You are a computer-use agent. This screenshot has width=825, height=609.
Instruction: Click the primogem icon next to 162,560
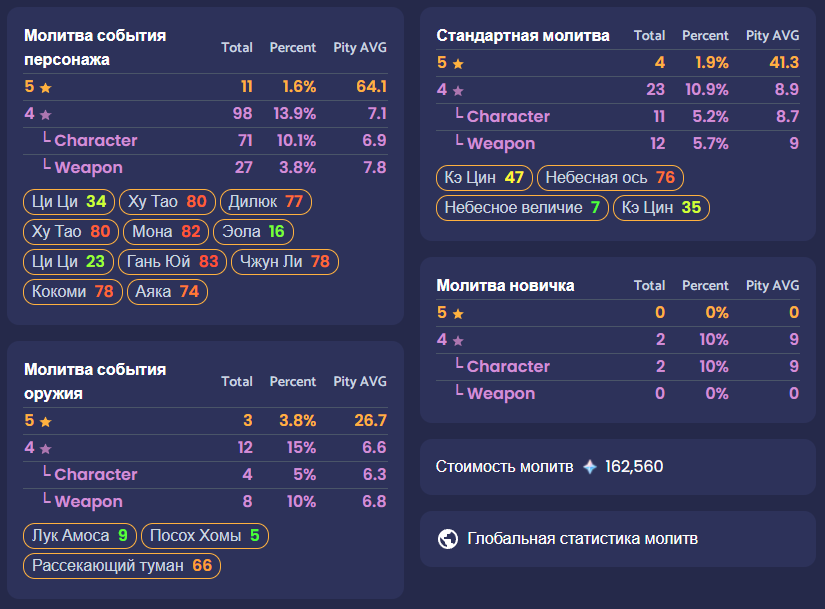tap(590, 466)
